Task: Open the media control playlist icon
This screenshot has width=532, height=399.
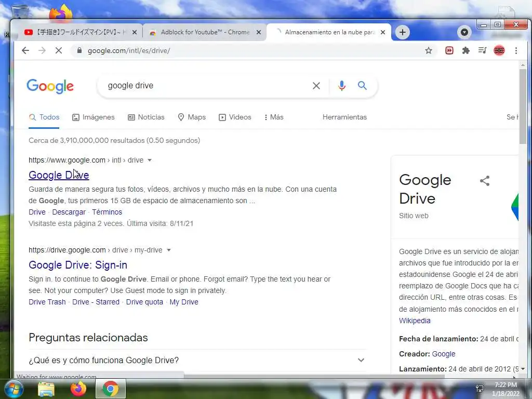Action: pyautogui.click(x=482, y=50)
